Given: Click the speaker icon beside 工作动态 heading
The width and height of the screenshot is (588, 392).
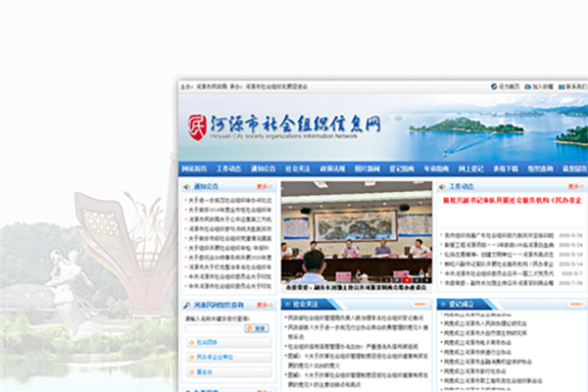Looking at the screenshot, I should click(442, 185).
